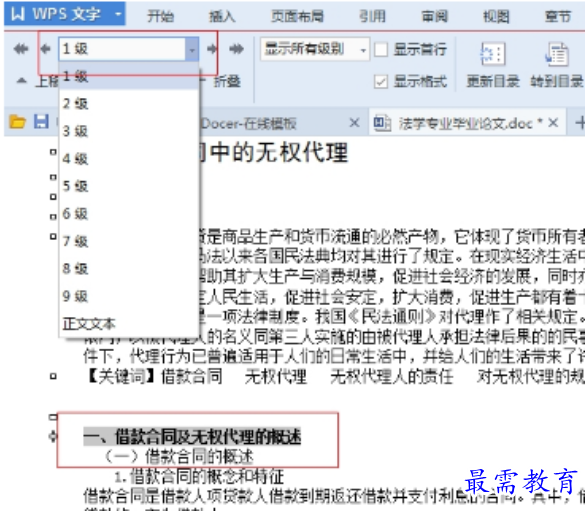Open the 引用 ribbon tab
Screen dimensions: 586x513
click(372, 16)
